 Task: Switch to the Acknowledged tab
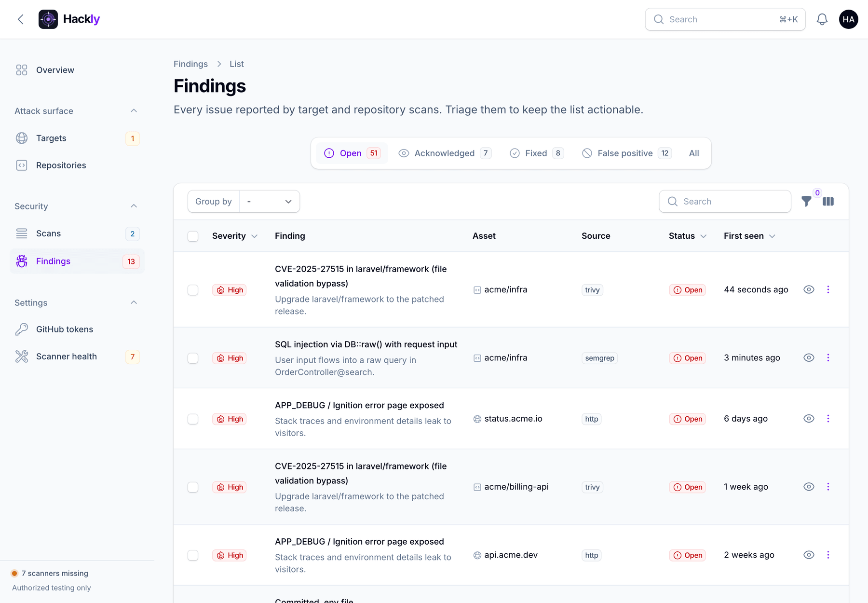[x=445, y=153]
